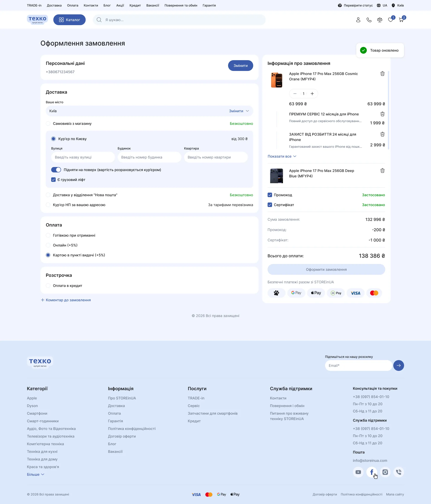Click the Вулиця street name field
431x504 pixels.
[x=83, y=157]
